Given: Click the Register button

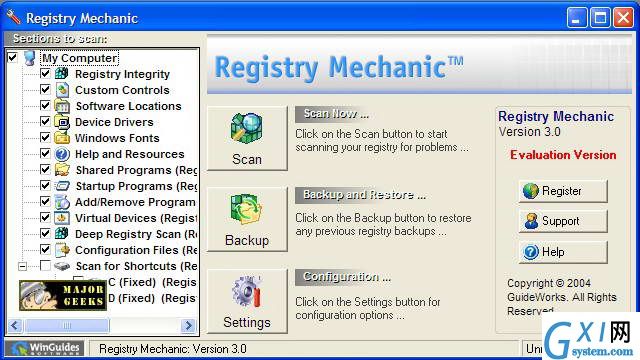Looking at the screenshot, I should coord(563,191).
